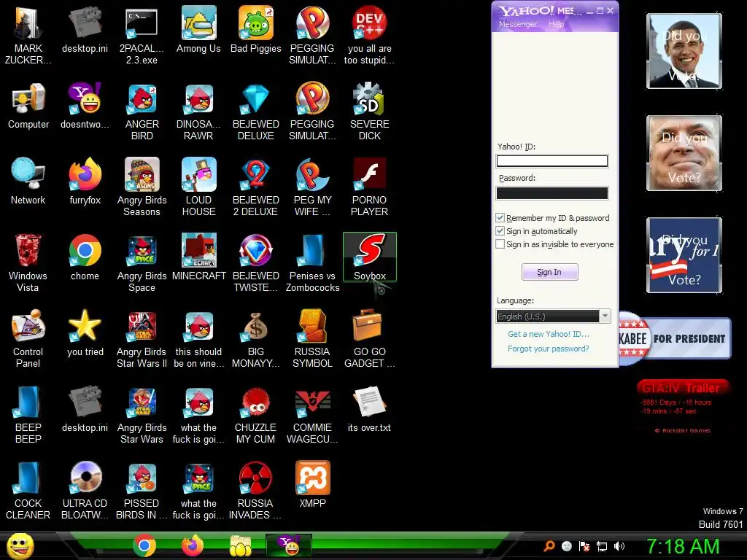Focus the Yahoo! ID input field
The height and width of the screenshot is (560, 747).
click(x=551, y=161)
